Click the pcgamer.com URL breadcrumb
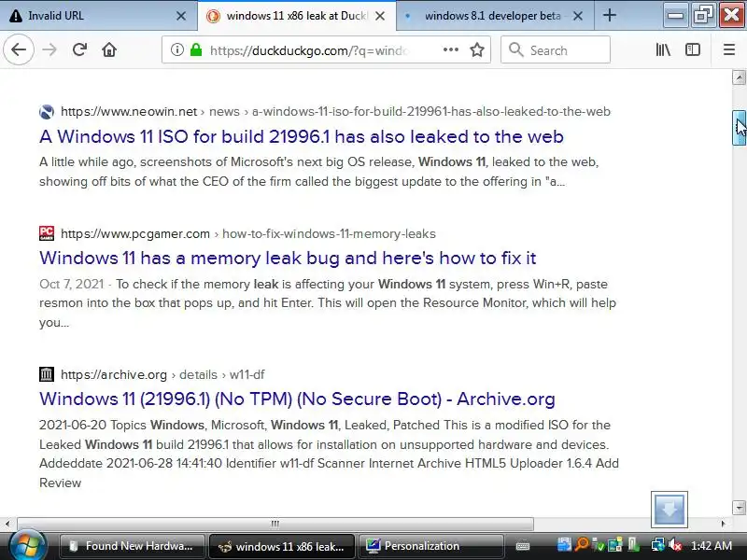 (x=247, y=234)
